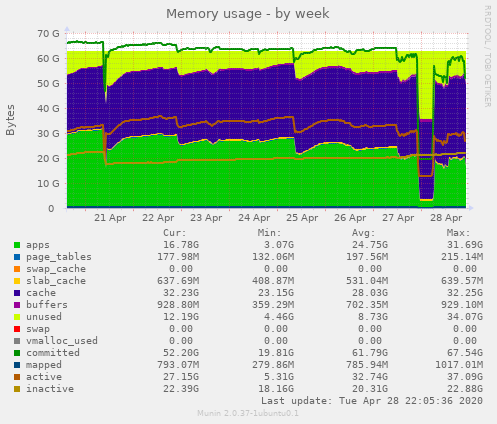Click the '24 Apr' x-axis date label

(254, 218)
